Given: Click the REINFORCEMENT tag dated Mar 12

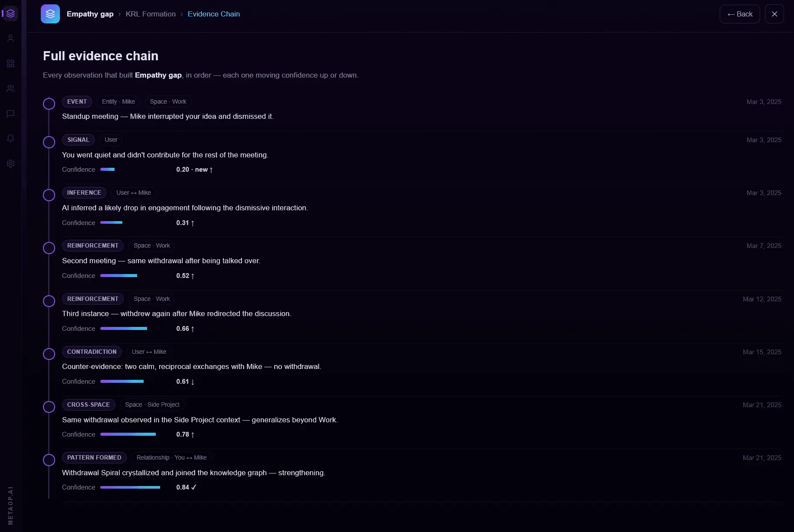Looking at the screenshot, I should 93,299.
